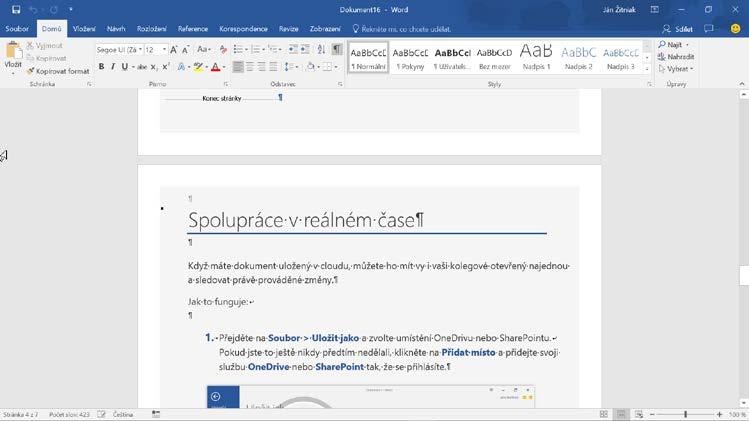Viewport: 749px width, 421px height.
Task: Toggle strikethrough abc formatting
Action: 142,67
